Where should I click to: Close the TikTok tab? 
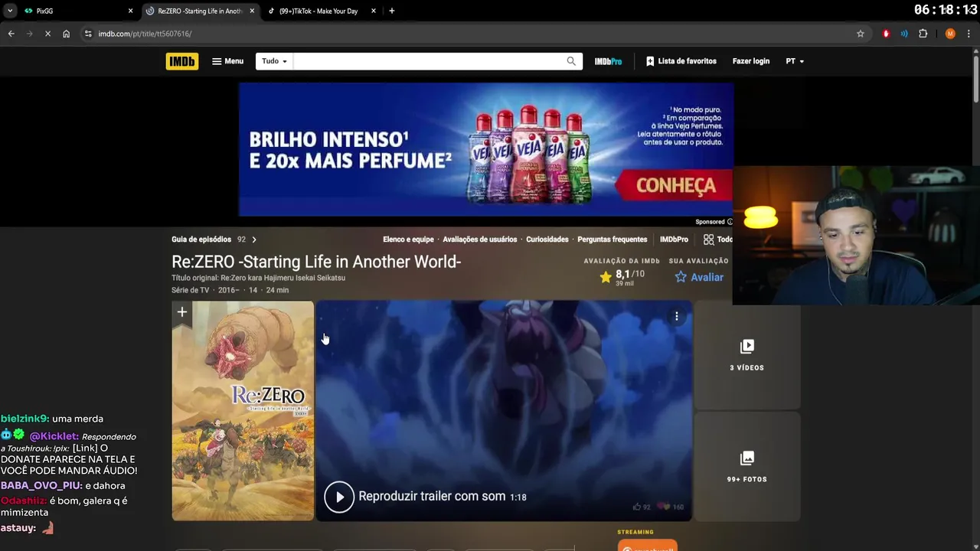point(374,11)
